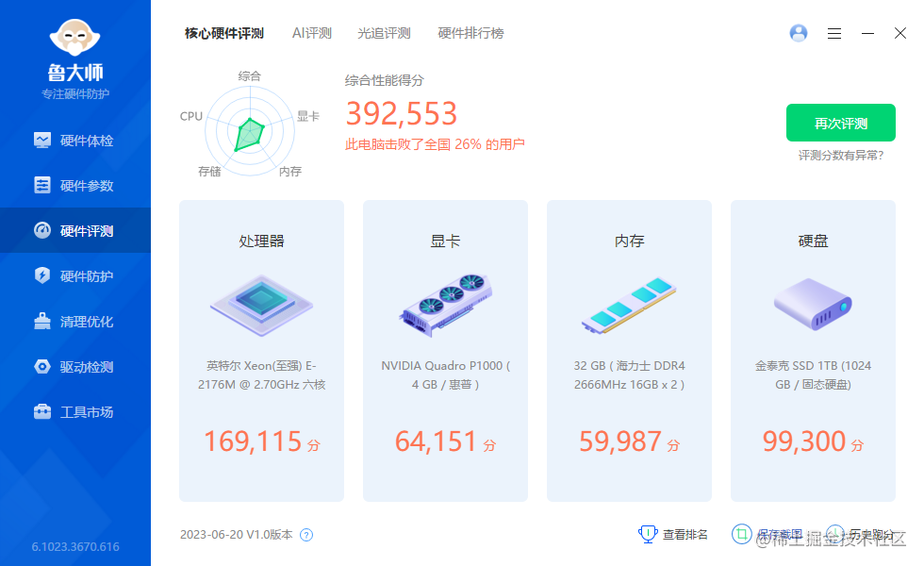Screen dimensions: 924x566
Task: Click the green 再次评测 button
Action: pyautogui.click(x=840, y=123)
